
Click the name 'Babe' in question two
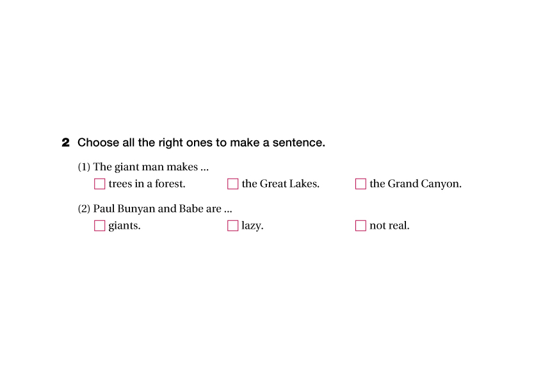click(x=191, y=209)
